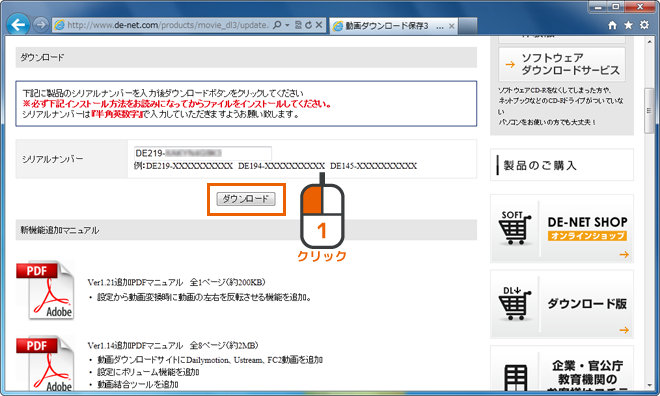
Task: Click the search magnifier in address bar
Action: (x=277, y=25)
